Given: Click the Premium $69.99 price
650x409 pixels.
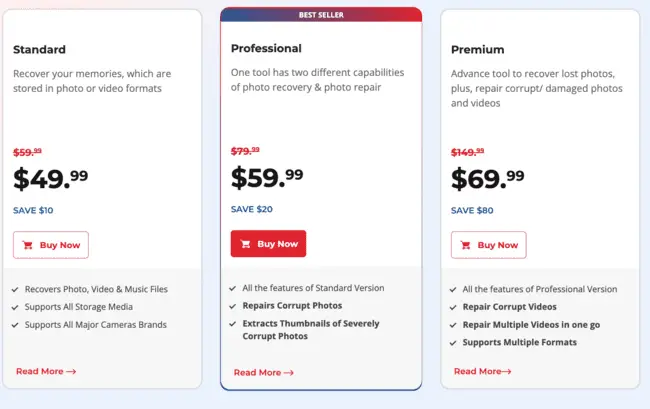Looking at the screenshot, I should point(488,179).
